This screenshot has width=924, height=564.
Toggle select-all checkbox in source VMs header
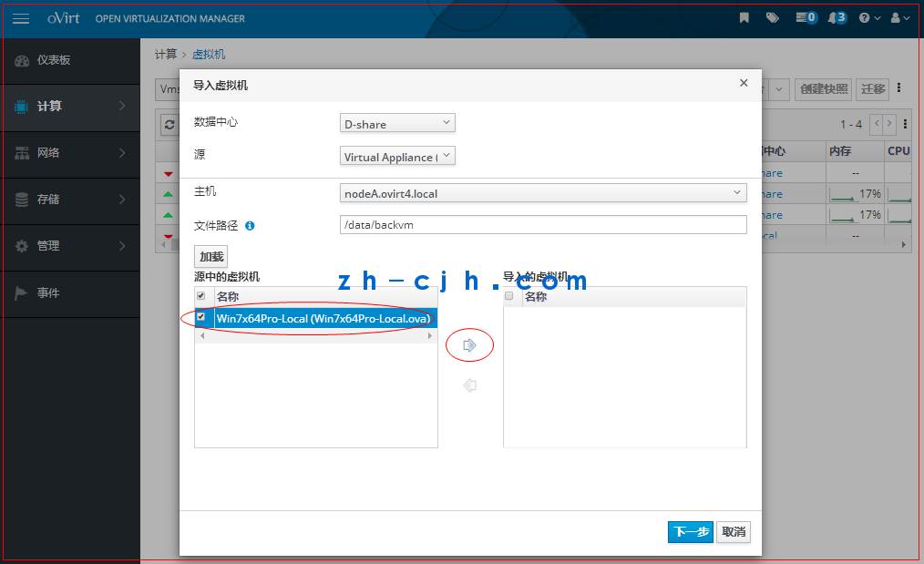201,296
